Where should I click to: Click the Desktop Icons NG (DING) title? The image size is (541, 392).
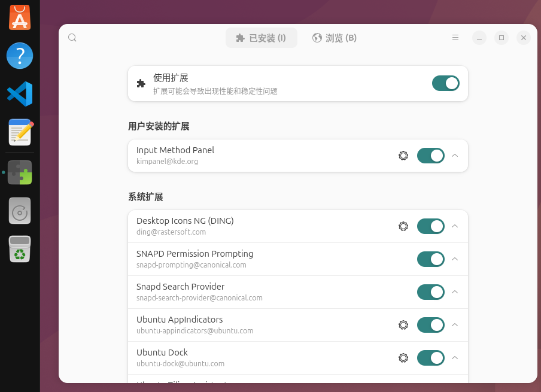point(185,221)
